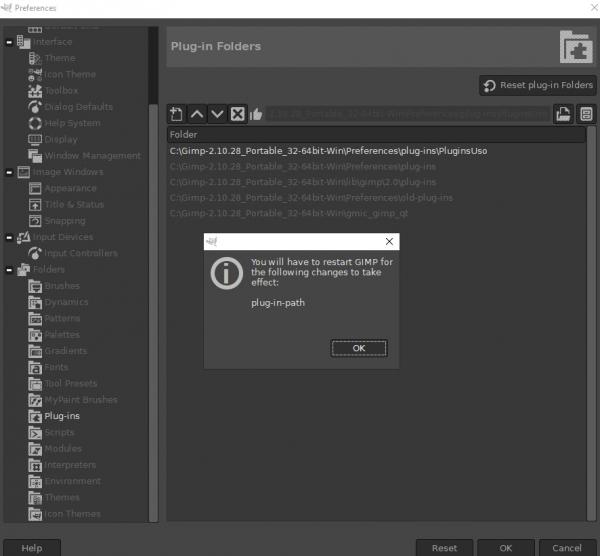Click the Preferences OK button
Viewport: 600px width, 556px height.
(505, 548)
